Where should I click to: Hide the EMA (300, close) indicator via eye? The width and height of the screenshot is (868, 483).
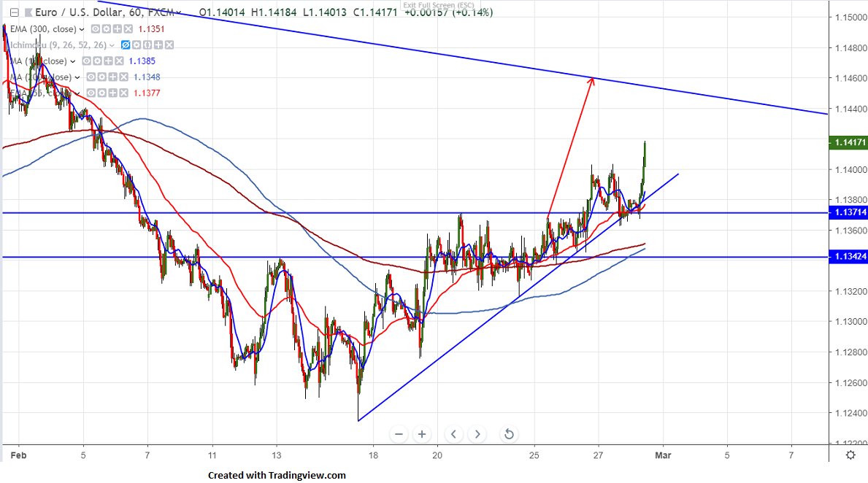pos(95,29)
